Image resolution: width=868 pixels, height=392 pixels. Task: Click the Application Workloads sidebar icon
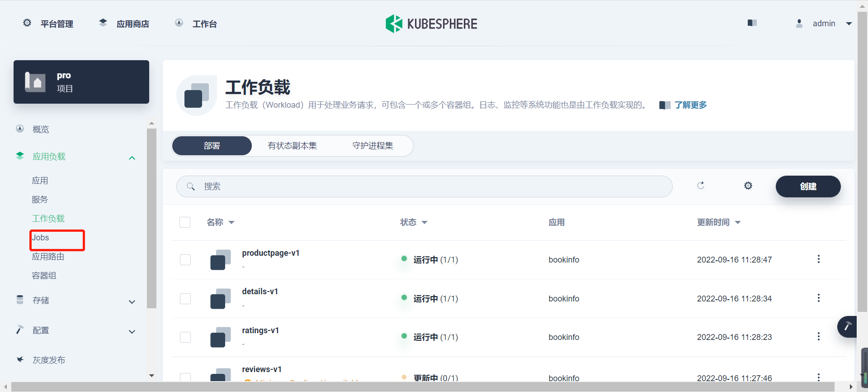tap(20, 156)
